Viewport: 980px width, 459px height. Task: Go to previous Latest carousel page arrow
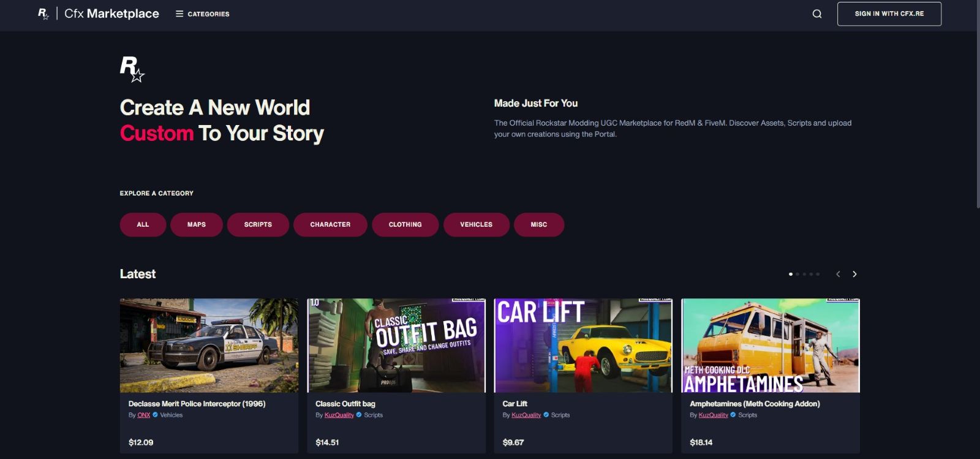[x=838, y=274]
